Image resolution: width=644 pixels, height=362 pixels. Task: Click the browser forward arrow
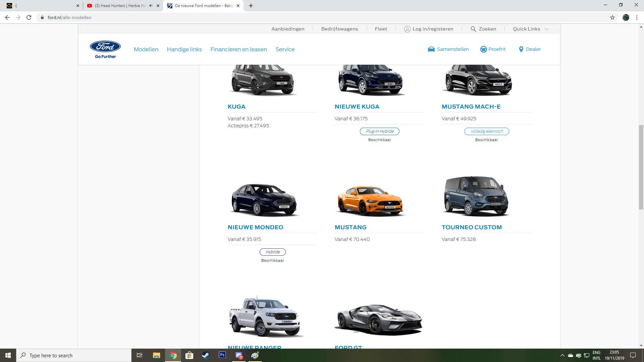pos(18,17)
